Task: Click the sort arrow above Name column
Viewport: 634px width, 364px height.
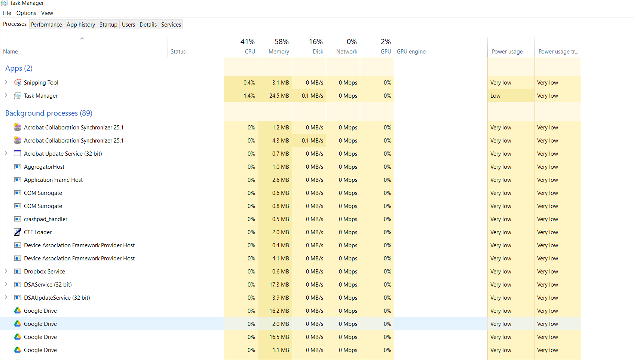Action: pos(82,39)
